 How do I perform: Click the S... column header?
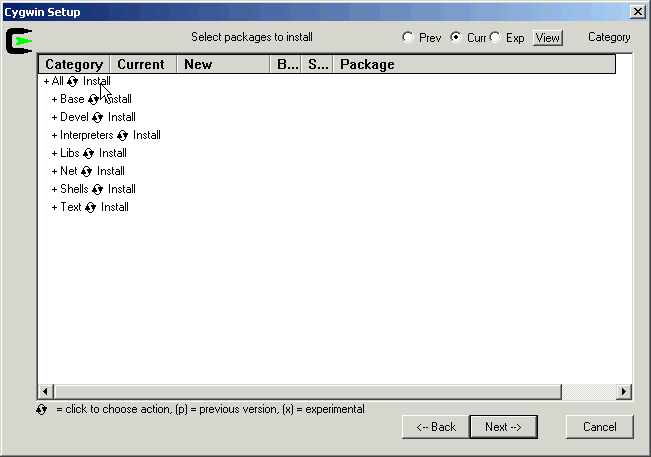(x=317, y=64)
